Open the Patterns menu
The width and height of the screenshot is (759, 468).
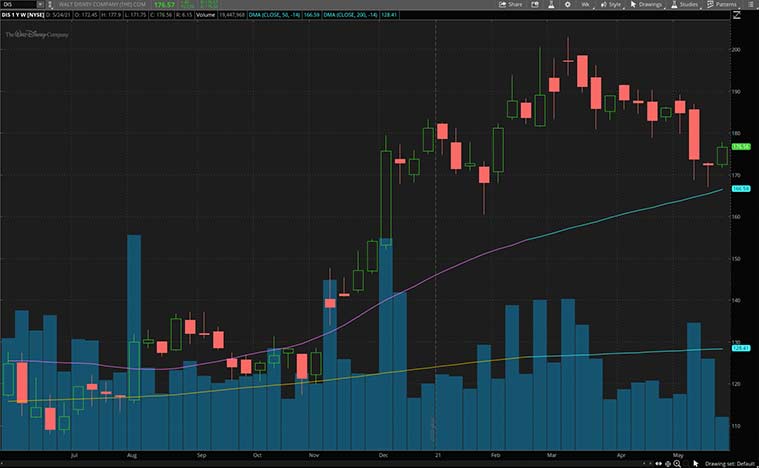click(x=722, y=4)
